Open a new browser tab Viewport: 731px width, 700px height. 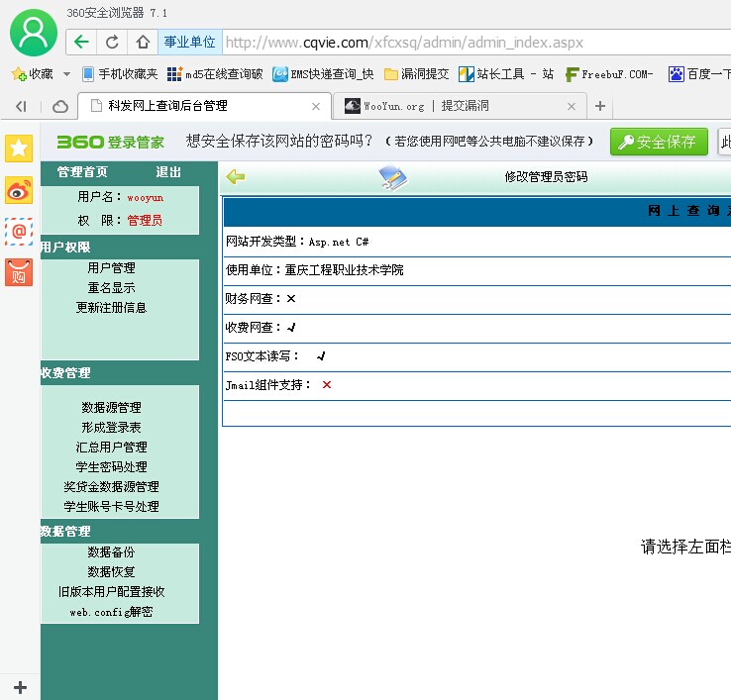click(600, 106)
